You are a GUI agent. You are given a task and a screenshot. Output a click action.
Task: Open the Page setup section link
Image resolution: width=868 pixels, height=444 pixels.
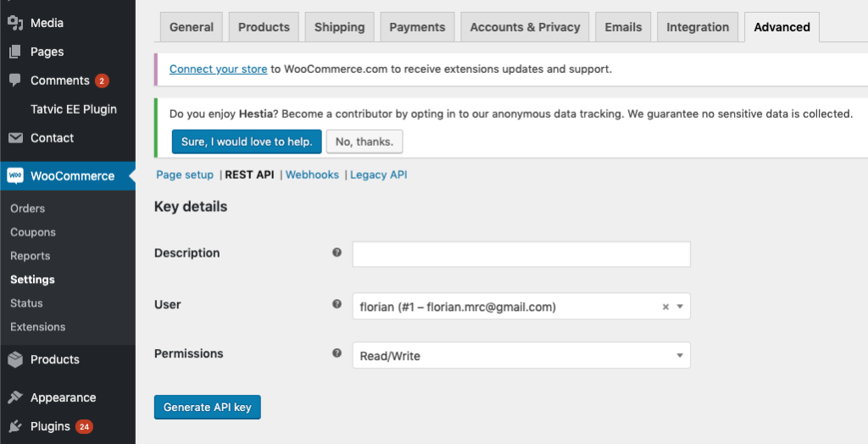tap(185, 175)
